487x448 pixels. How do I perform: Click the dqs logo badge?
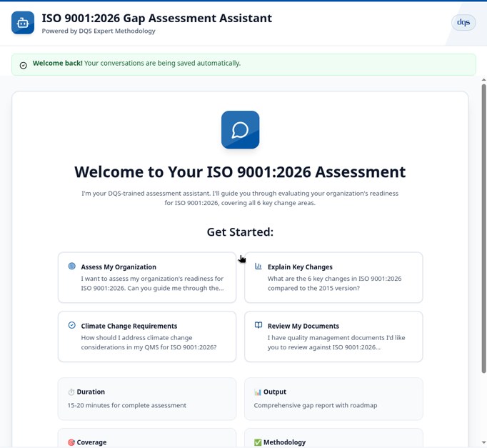tap(463, 22)
